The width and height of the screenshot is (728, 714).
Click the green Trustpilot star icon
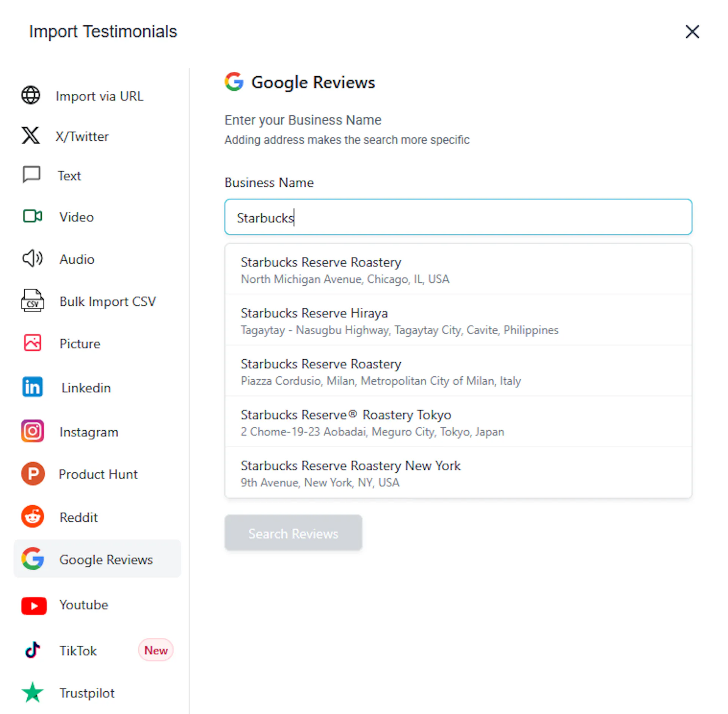click(x=33, y=692)
